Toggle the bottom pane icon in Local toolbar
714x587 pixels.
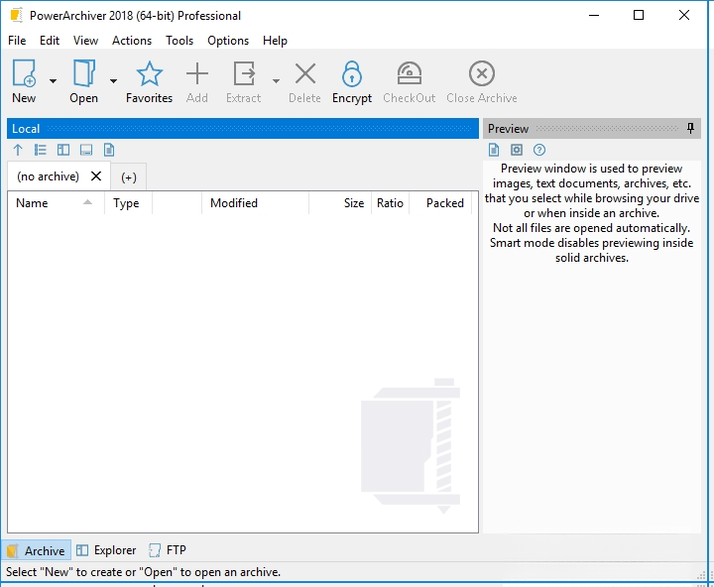coord(86,150)
